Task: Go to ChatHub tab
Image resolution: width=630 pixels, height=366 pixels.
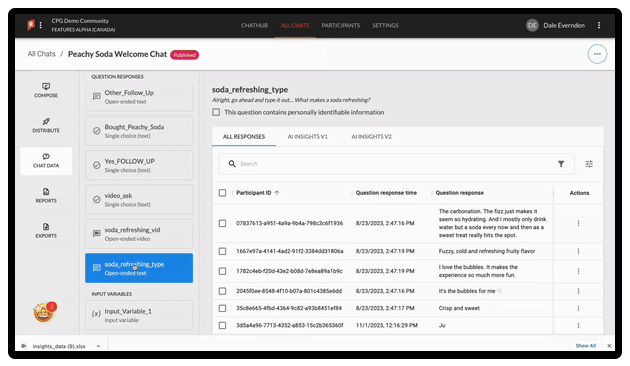Action: tap(254, 25)
